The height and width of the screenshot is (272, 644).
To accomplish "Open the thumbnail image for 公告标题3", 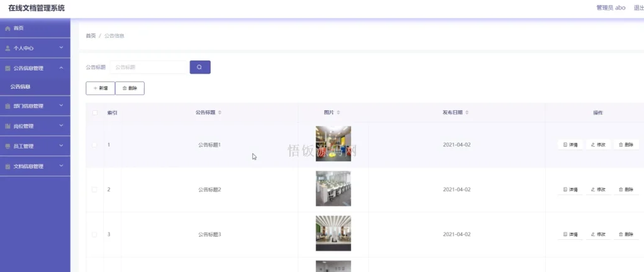I will [333, 234].
